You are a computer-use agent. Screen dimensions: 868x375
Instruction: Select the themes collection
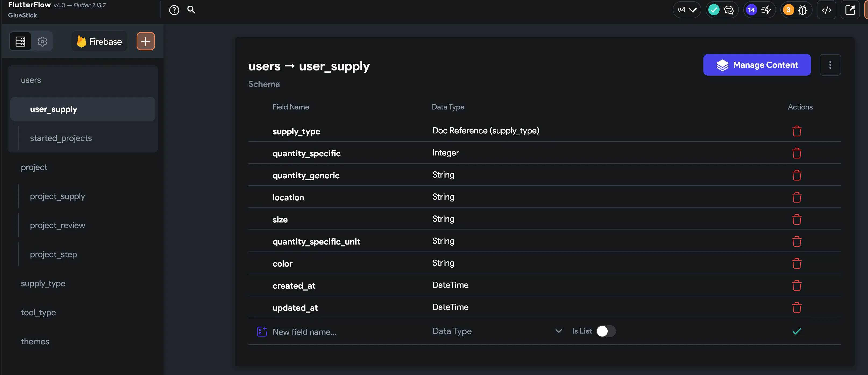[x=83, y=342]
